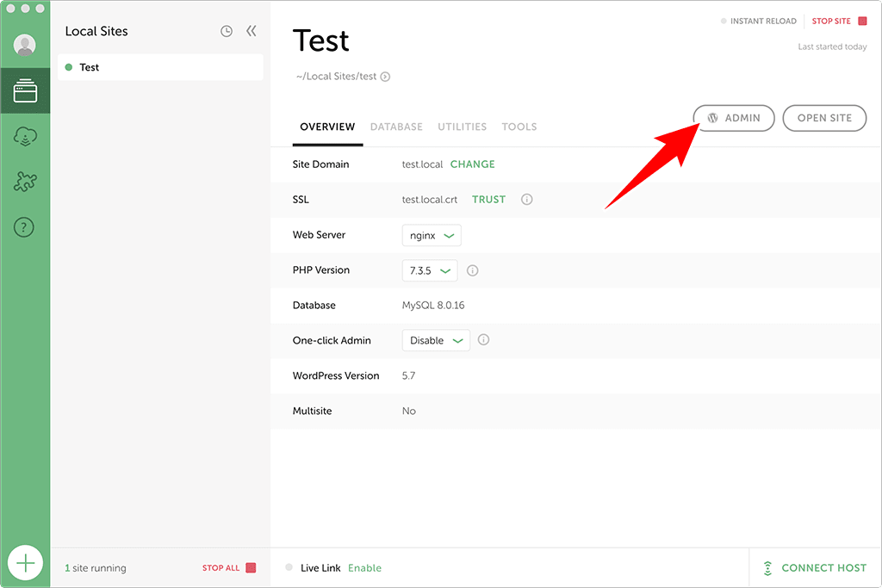Viewport: 882px width, 588px height.
Task: Click the Multisite No value
Action: pyautogui.click(x=409, y=411)
